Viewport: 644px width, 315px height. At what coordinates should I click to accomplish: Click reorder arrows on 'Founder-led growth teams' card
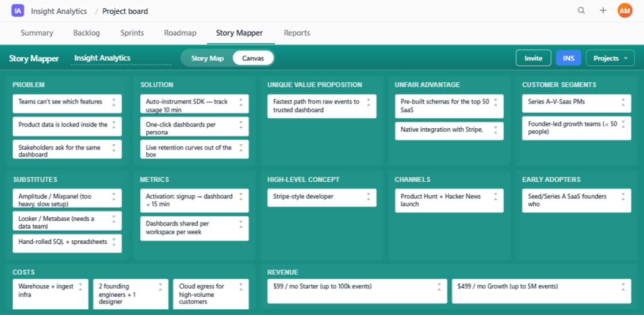point(623,125)
